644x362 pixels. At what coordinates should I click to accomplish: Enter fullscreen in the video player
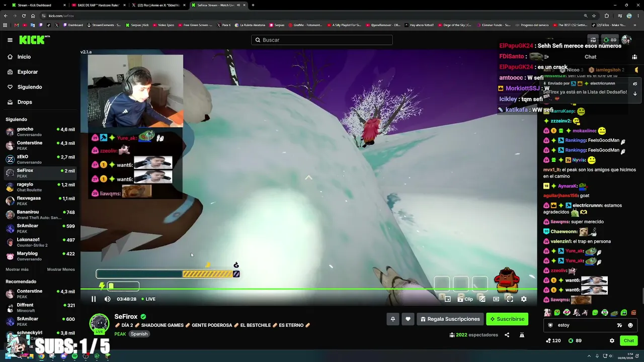[x=510, y=299]
